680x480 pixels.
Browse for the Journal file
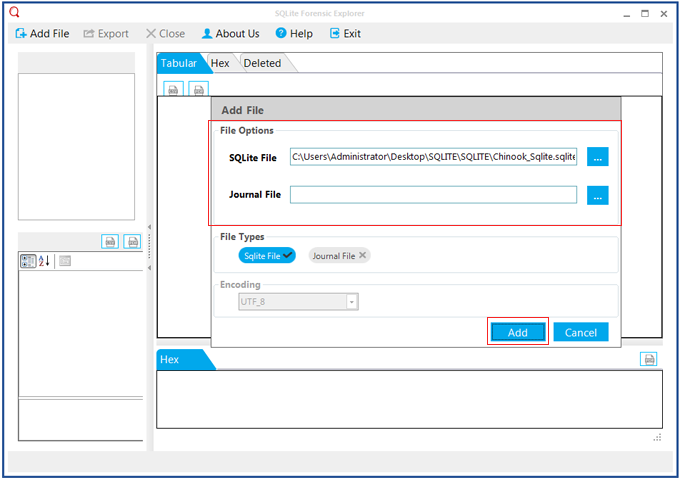click(x=597, y=195)
